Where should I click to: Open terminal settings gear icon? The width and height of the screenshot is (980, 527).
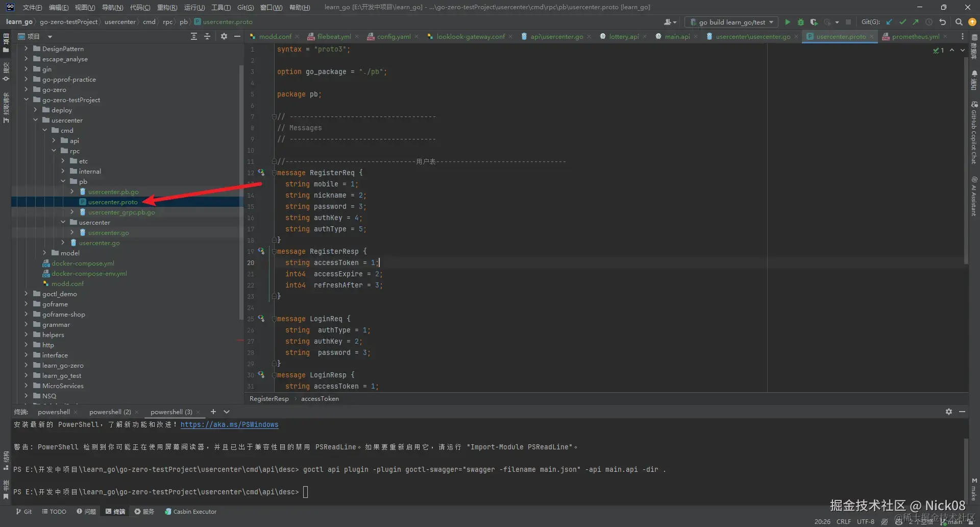(x=948, y=412)
